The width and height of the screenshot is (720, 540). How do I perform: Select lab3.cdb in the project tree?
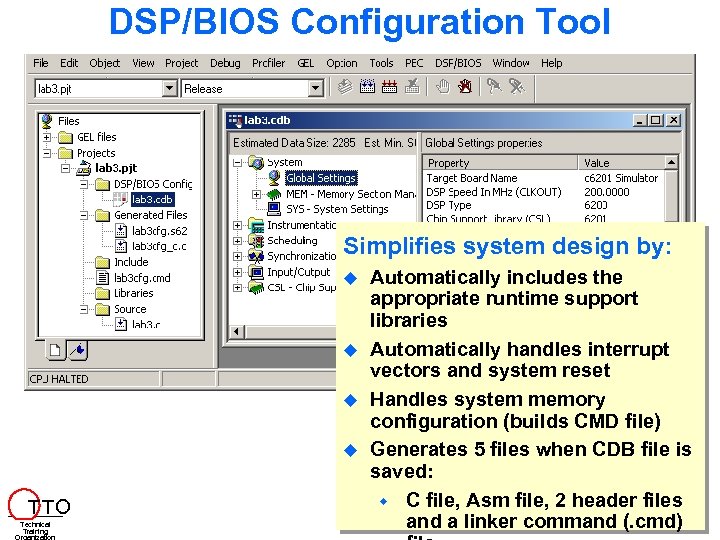point(152,199)
